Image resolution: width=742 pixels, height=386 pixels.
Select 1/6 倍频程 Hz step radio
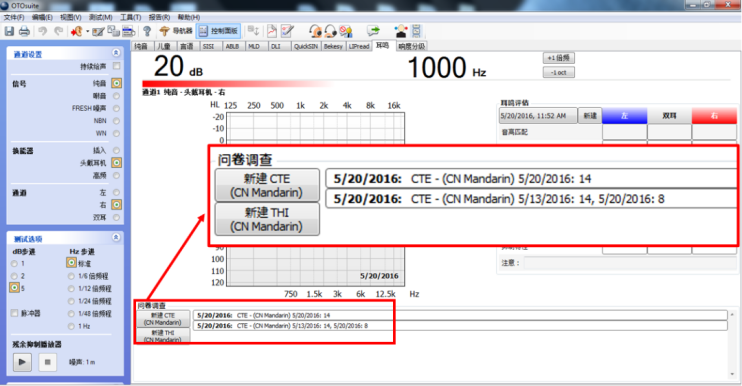coord(71,276)
